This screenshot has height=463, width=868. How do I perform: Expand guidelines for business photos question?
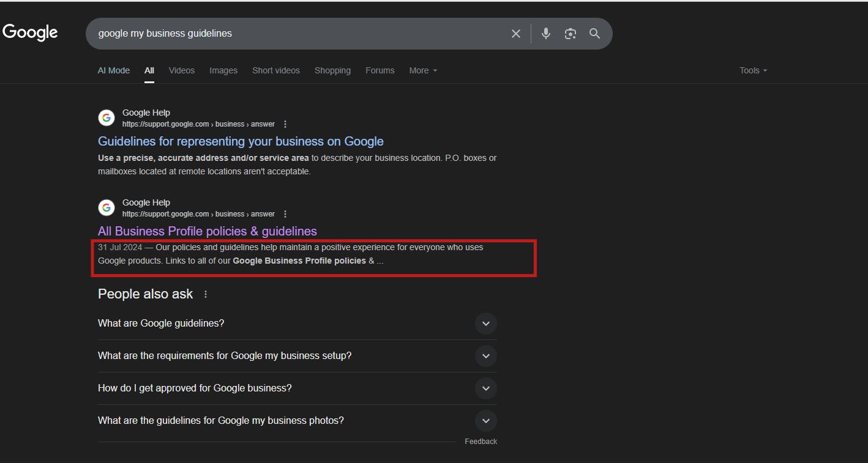point(485,421)
